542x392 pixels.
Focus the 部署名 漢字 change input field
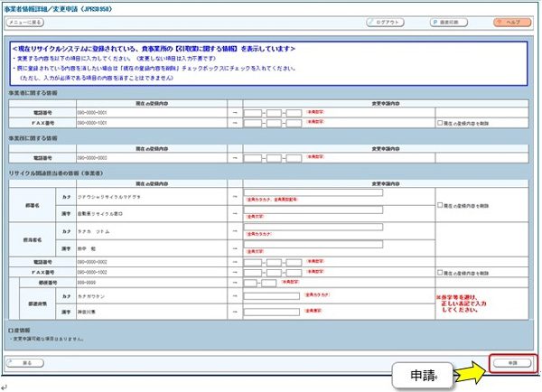pos(313,210)
